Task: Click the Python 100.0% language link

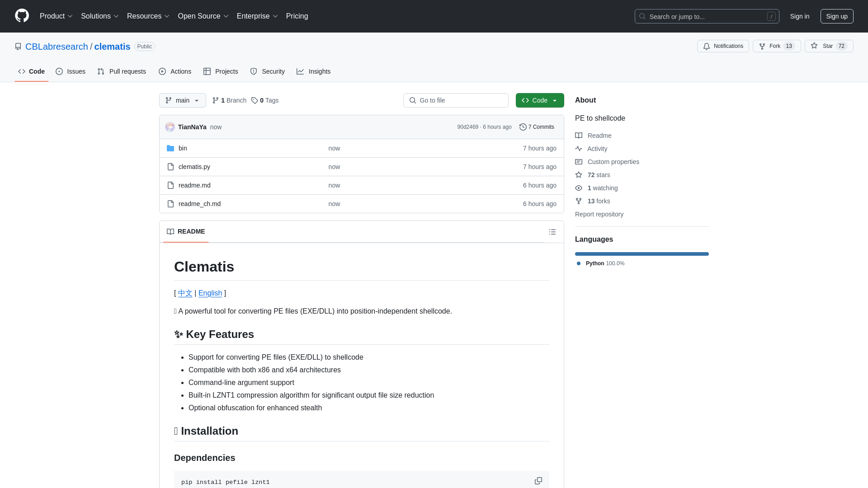Action: [x=600, y=263]
